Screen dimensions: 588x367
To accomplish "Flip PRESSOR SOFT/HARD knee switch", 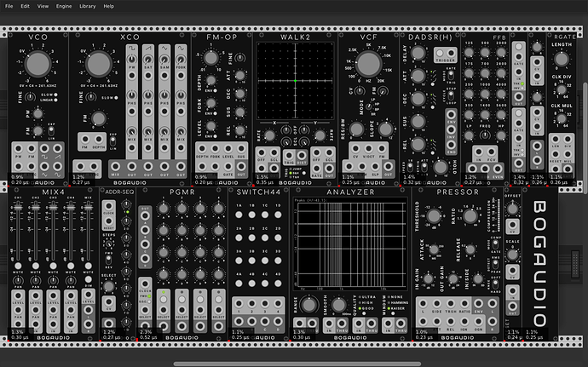I will 496,284.
